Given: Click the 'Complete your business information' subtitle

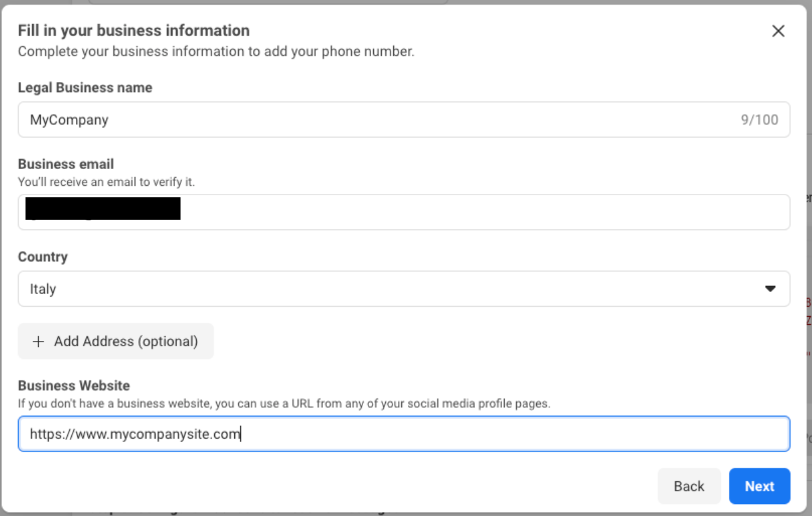Looking at the screenshot, I should tap(216, 52).
